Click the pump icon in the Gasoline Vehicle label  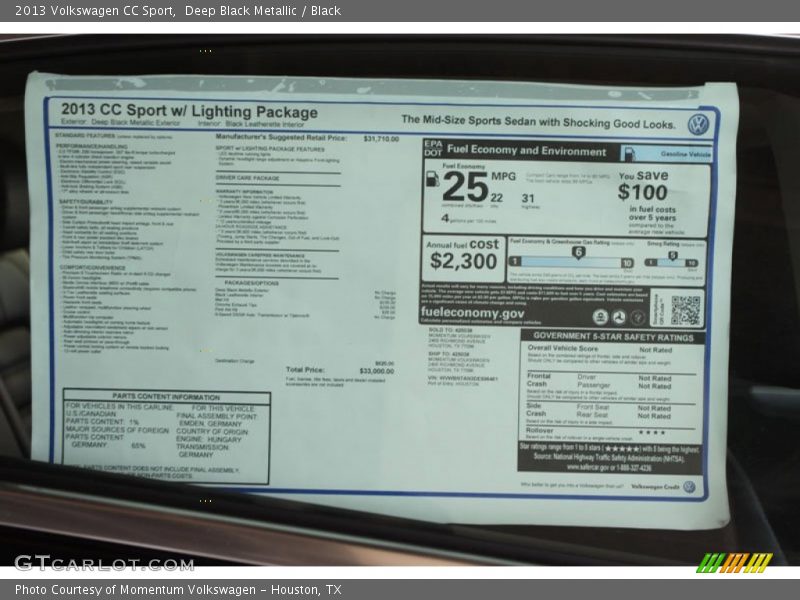tap(629, 153)
